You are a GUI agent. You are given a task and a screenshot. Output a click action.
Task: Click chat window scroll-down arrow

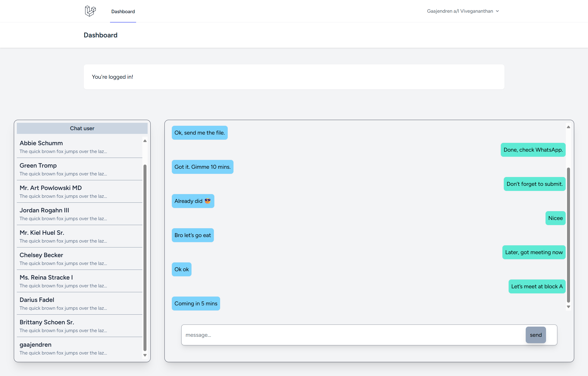tap(568, 307)
